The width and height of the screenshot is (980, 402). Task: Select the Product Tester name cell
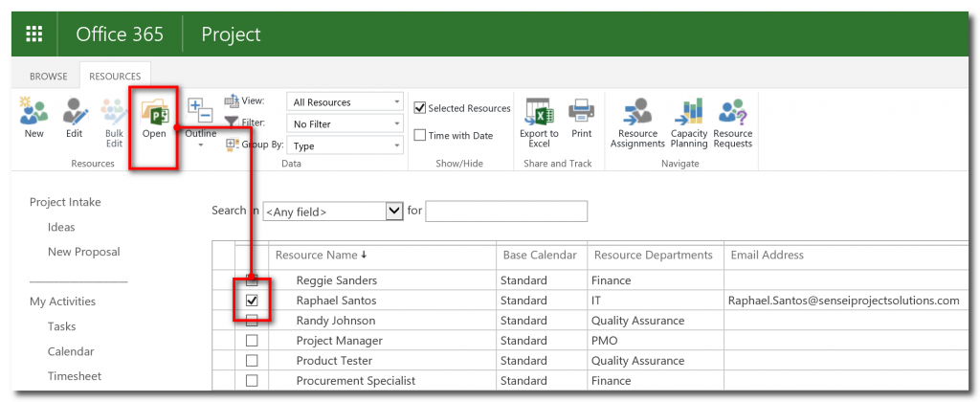click(x=383, y=361)
